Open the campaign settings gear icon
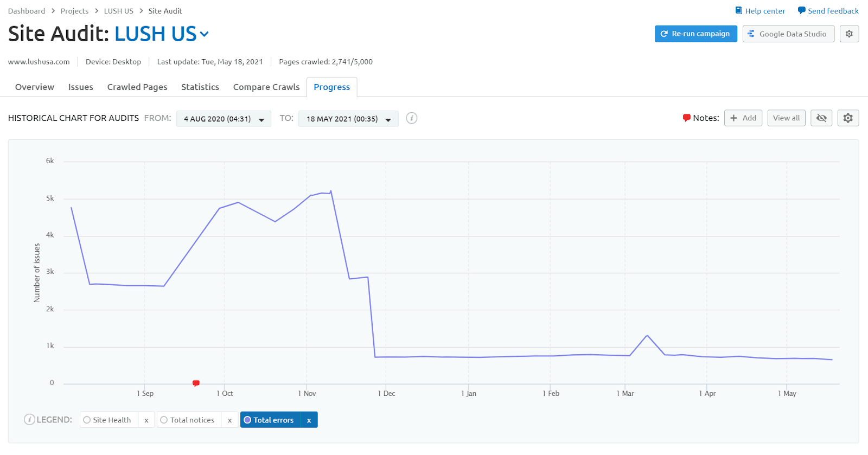868x455 pixels. (x=849, y=34)
